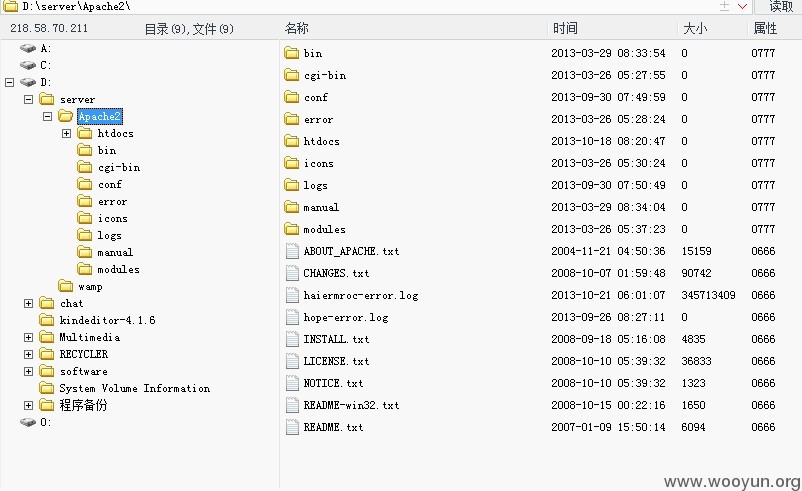802x491 pixels.
Task: Expand the software folder node
Action: (28, 371)
